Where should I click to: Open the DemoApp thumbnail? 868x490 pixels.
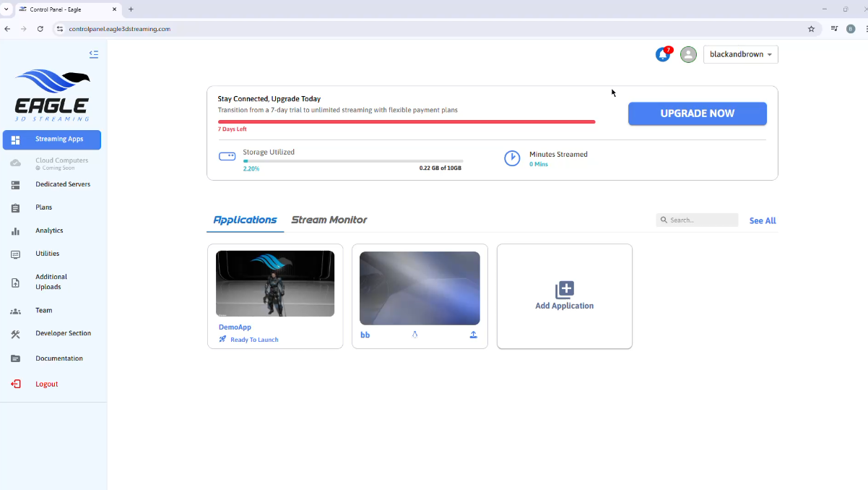(275, 283)
